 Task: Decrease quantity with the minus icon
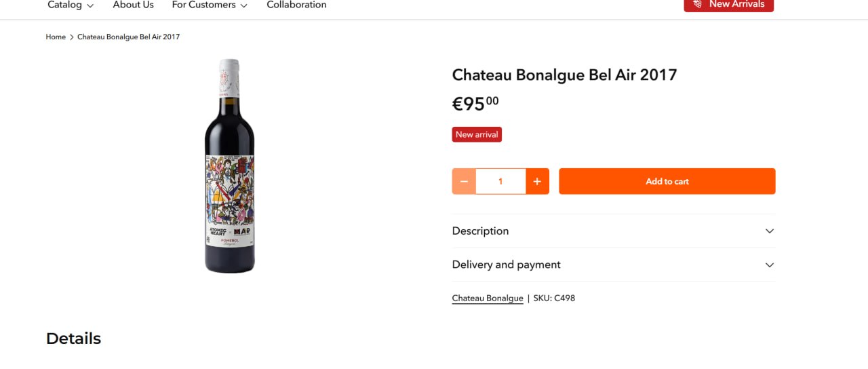click(x=464, y=181)
